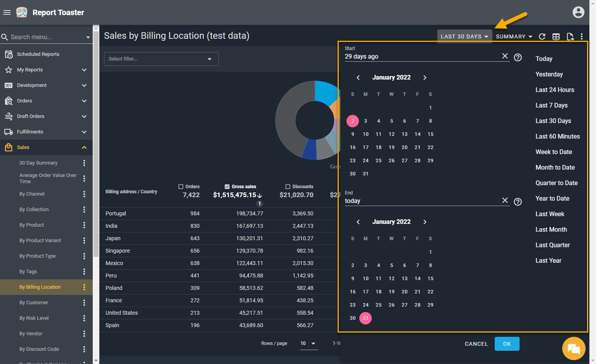Uncheck the Gross sales checkbox

(227, 187)
